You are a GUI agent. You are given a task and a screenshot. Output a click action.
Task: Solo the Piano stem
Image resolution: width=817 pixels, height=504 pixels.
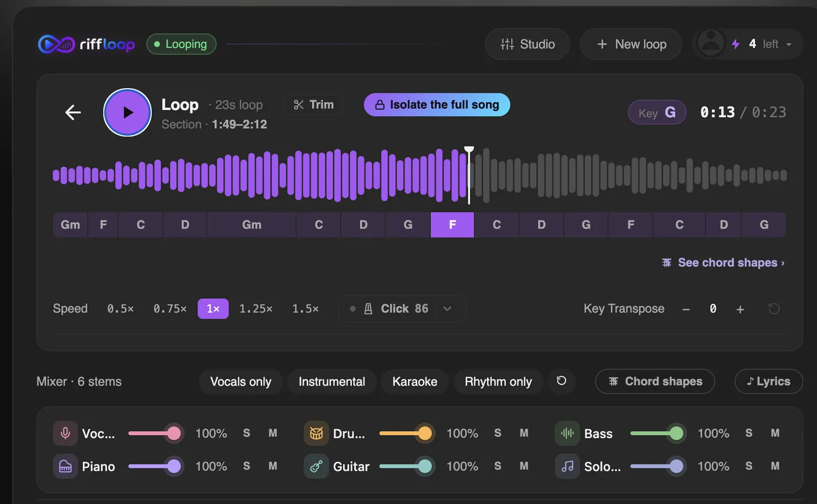(247, 466)
